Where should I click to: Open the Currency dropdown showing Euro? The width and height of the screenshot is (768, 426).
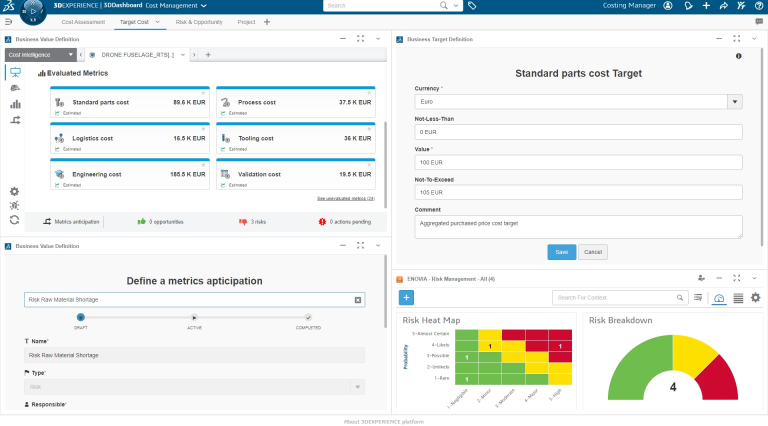tap(735, 101)
